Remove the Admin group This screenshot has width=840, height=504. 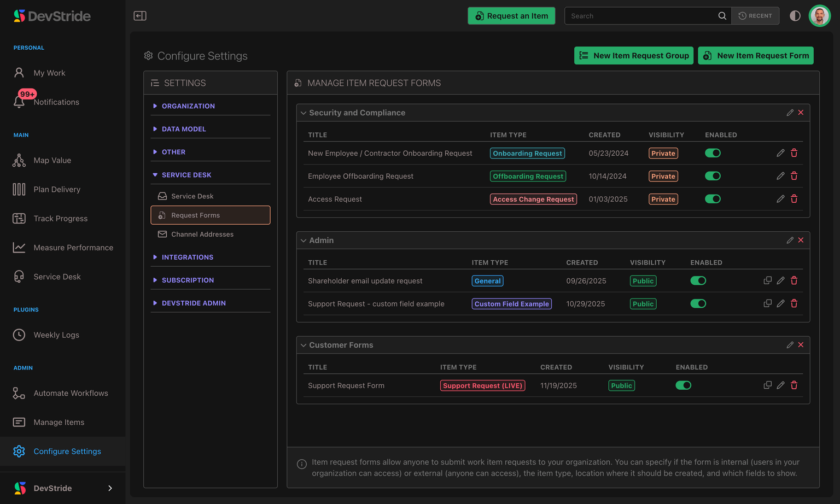pyautogui.click(x=801, y=240)
